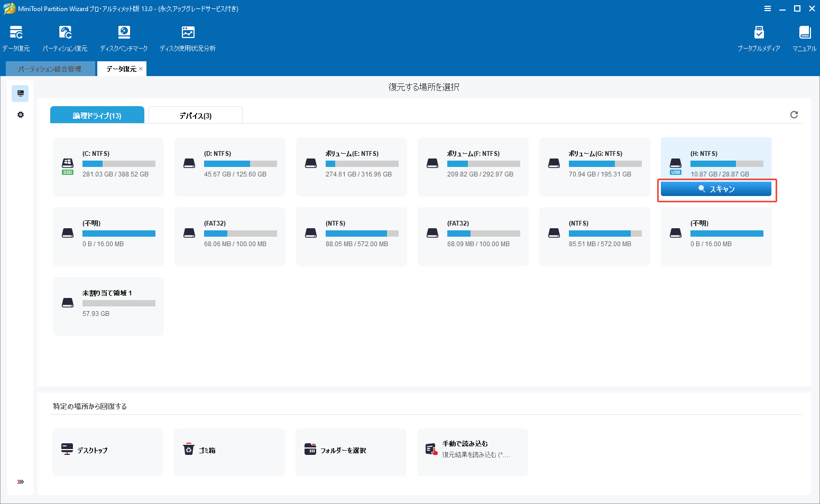The image size is (820, 504).
Task: Open the マニュアル (Manual) help
Action: coord(804,37)
